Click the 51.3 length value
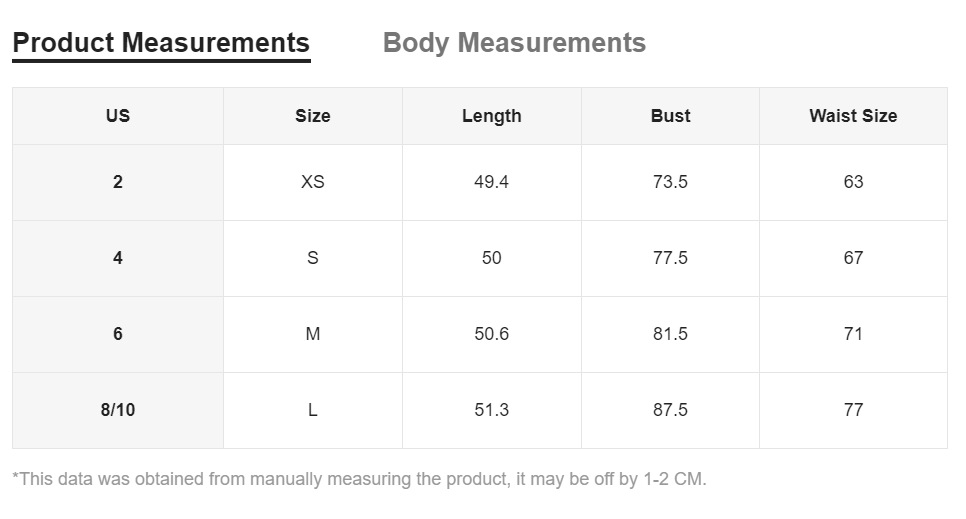This screenshot has width=966, height=519. (x=491, y=410)
